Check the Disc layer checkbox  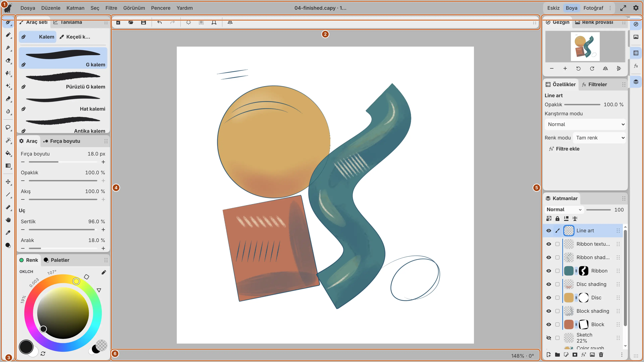tap(557, 297)
